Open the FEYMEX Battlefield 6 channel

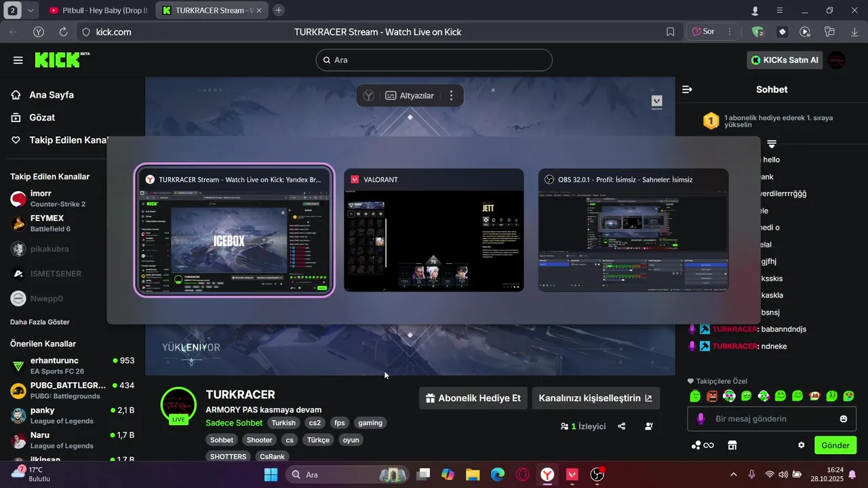[x=58, y=224]
